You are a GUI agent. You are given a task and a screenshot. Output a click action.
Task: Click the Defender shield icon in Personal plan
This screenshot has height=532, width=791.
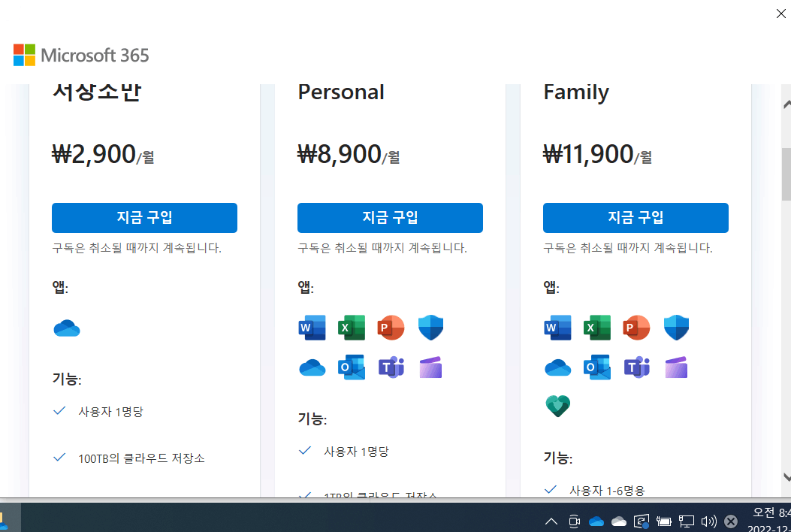[431, 328]
